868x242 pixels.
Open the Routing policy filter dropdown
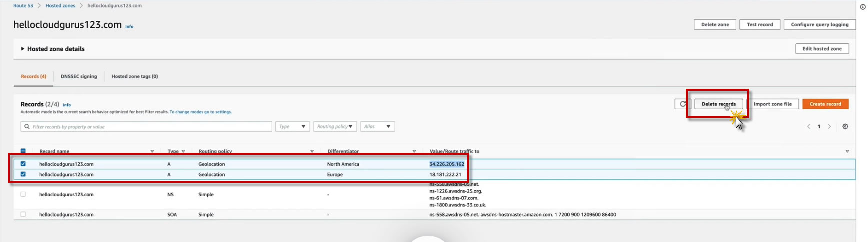tap(335, 127)
